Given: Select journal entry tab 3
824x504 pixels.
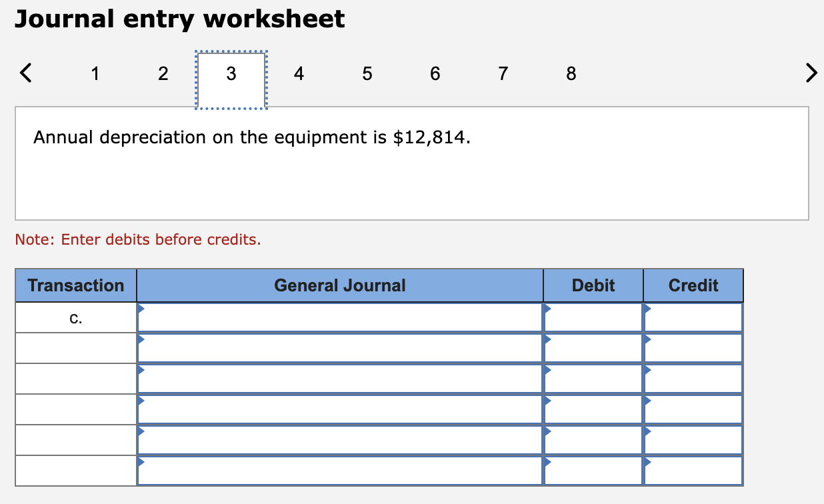Looking at the screenshot, I should tap(231, 79).
